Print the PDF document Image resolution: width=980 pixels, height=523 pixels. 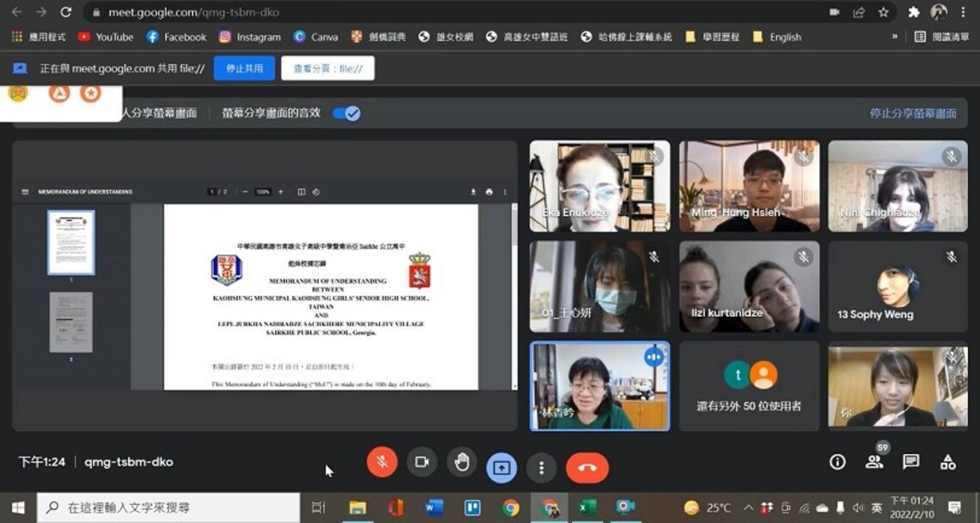489,192
